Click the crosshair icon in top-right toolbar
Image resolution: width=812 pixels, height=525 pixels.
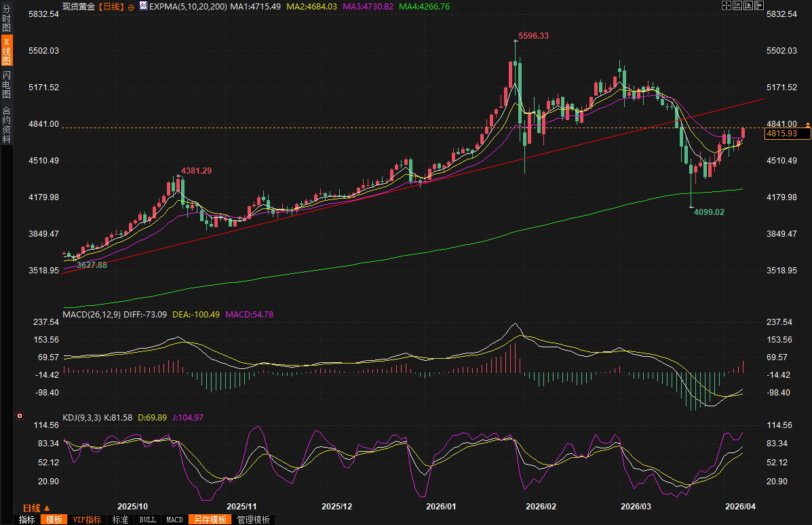point(725,5)
